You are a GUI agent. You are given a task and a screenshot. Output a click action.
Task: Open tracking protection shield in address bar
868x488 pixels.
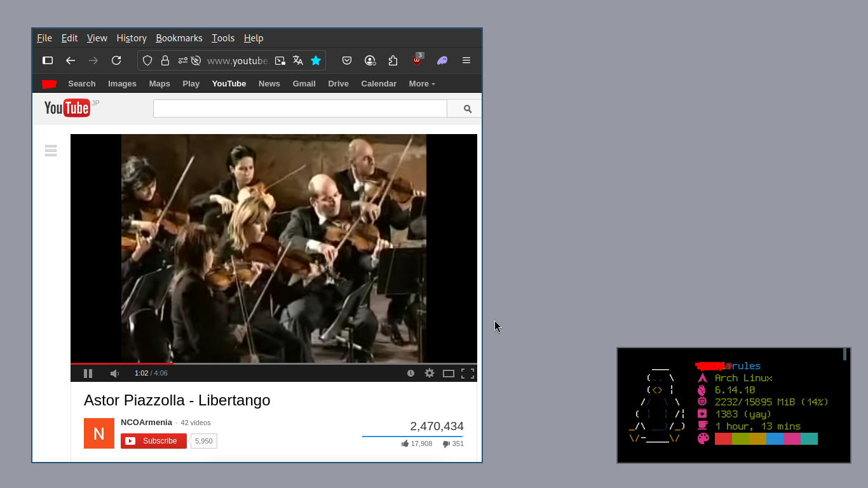click(147, 60)
